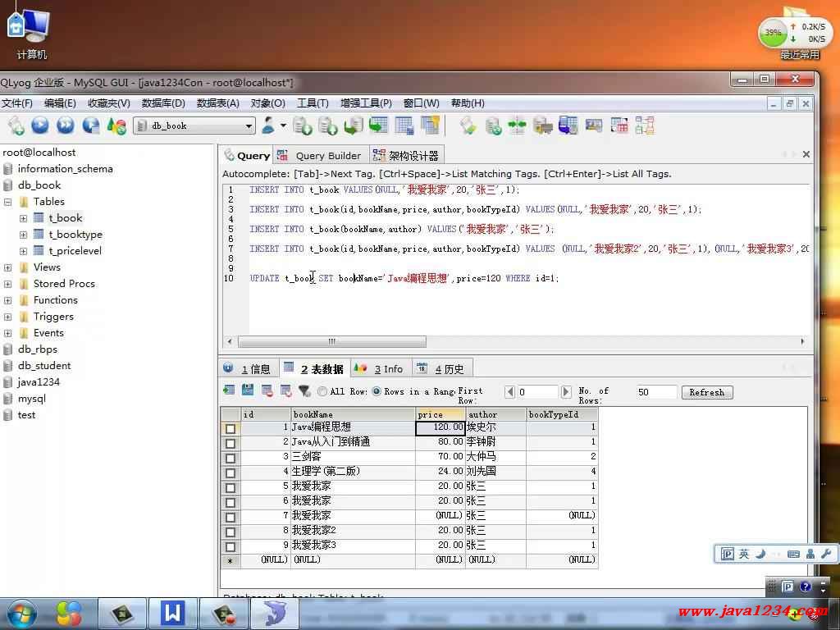Switch to the 3 Info tab
840x630 pixels.
pyautogui.click(x=381, y=368)
